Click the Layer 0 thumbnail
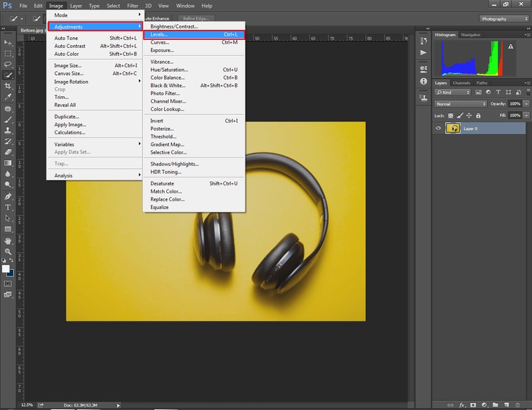 pos(453,128)
